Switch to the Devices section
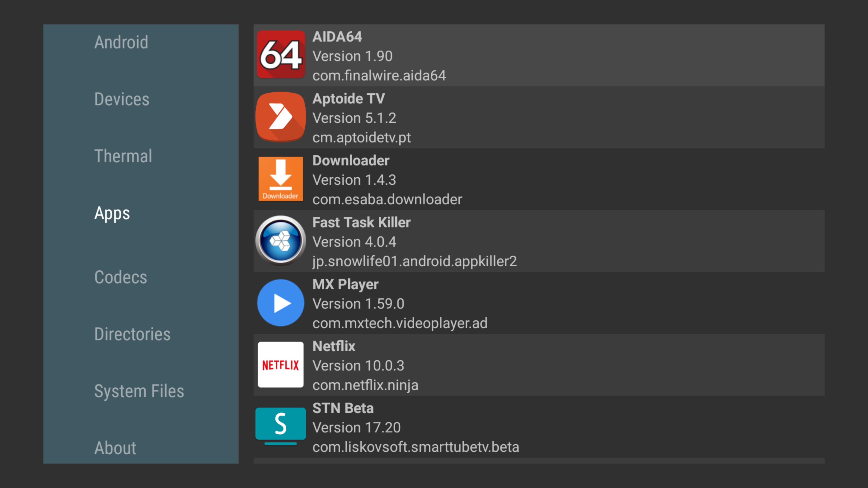The image size is (868, 488). tap(122, 99)
